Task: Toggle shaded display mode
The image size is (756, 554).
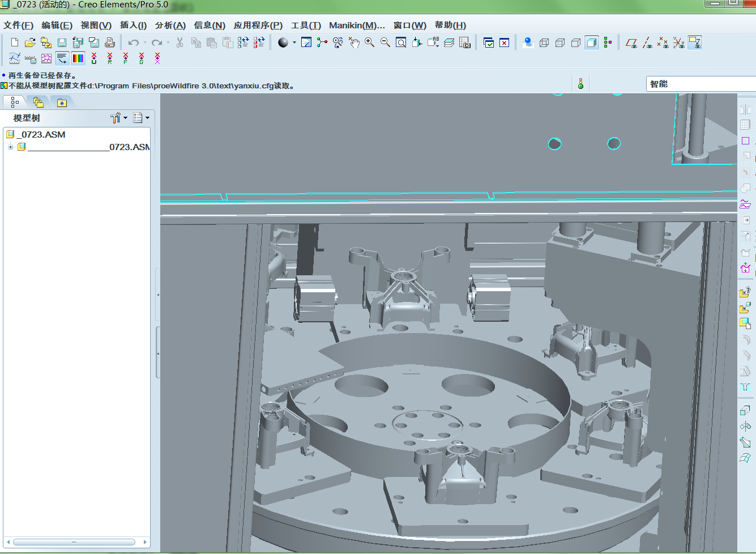Action: pos(592,42)
